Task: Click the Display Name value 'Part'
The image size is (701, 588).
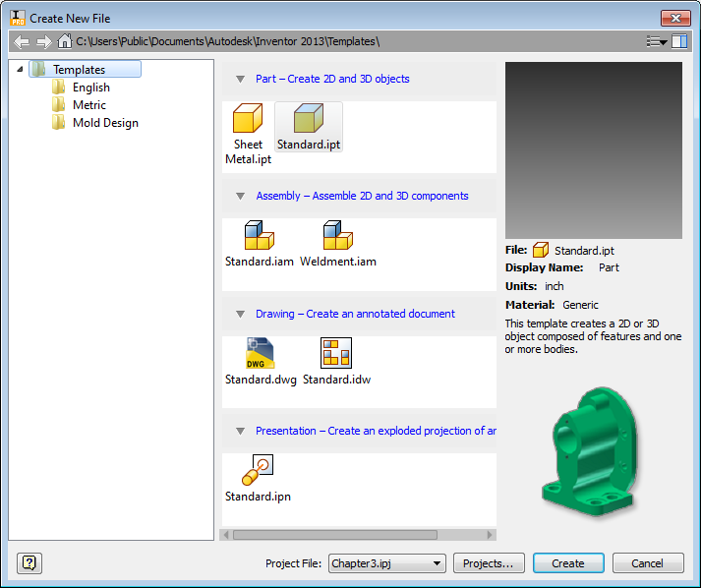Action: click(x=609, y=267)
